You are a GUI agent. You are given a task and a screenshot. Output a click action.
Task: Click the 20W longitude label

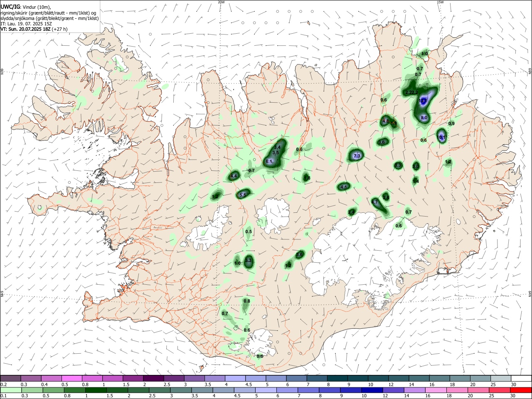click(x=221, y=2)
